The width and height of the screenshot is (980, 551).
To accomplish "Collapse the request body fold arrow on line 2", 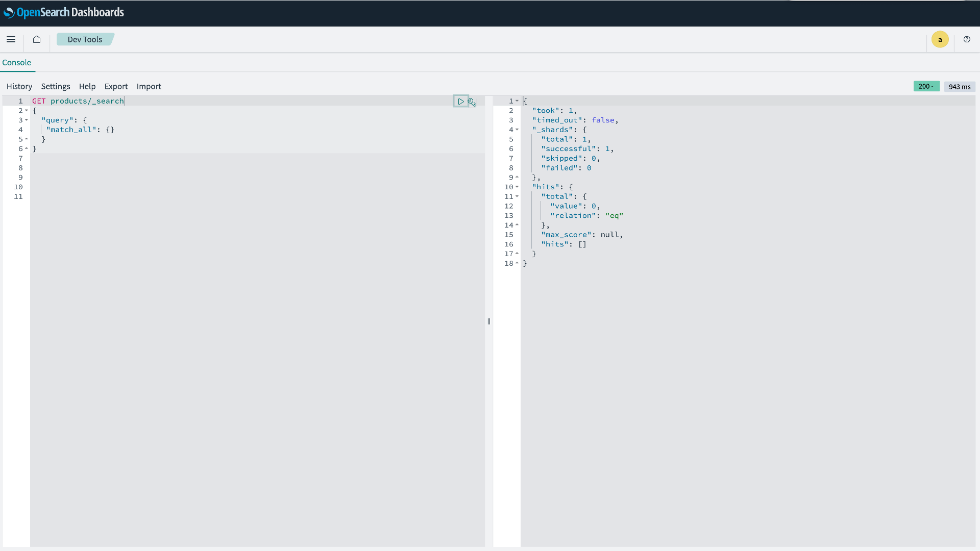I will (x=27, y=111).
